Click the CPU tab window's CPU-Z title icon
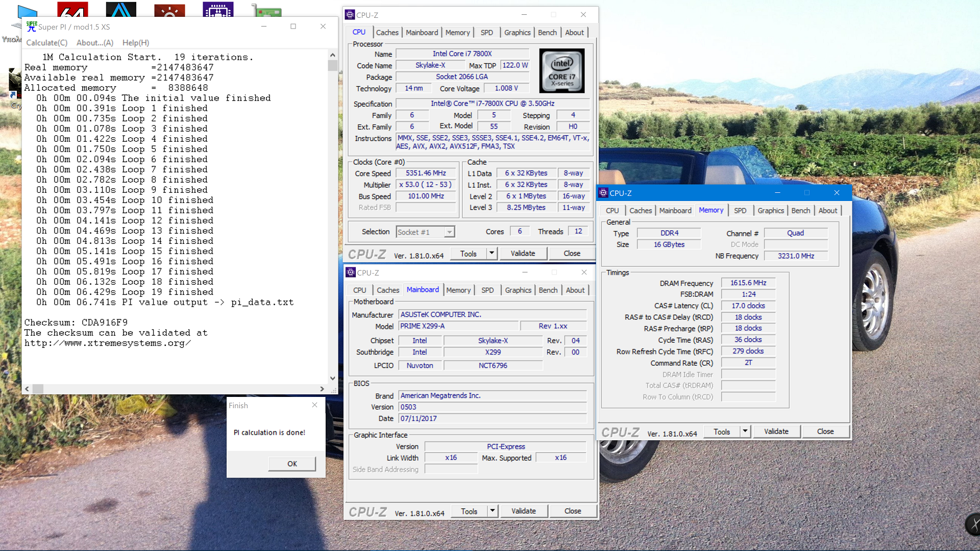 (x=350, y=15)
